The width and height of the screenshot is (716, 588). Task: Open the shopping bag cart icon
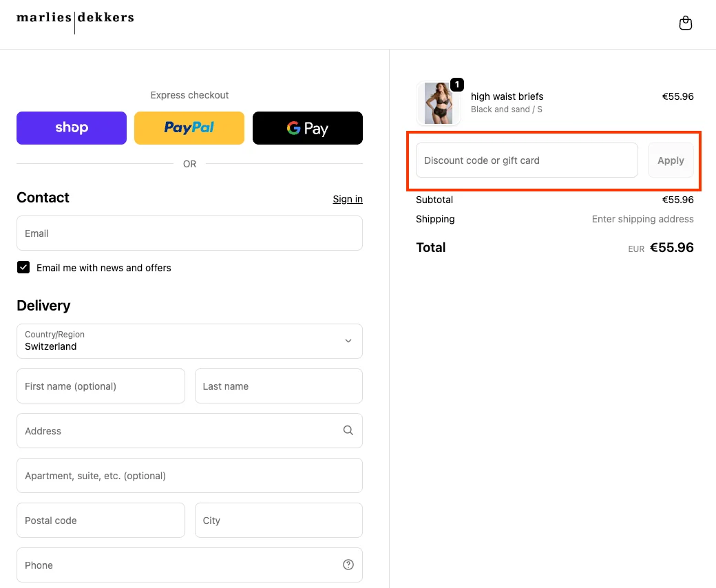tap(685, 23)
